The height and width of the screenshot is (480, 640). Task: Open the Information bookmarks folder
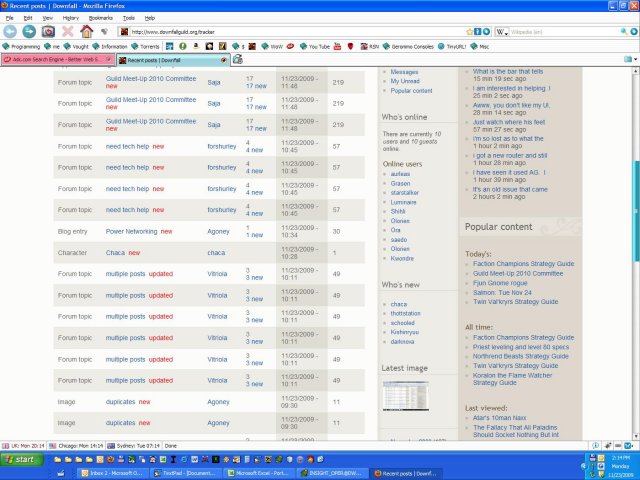[x=110, y=47]
